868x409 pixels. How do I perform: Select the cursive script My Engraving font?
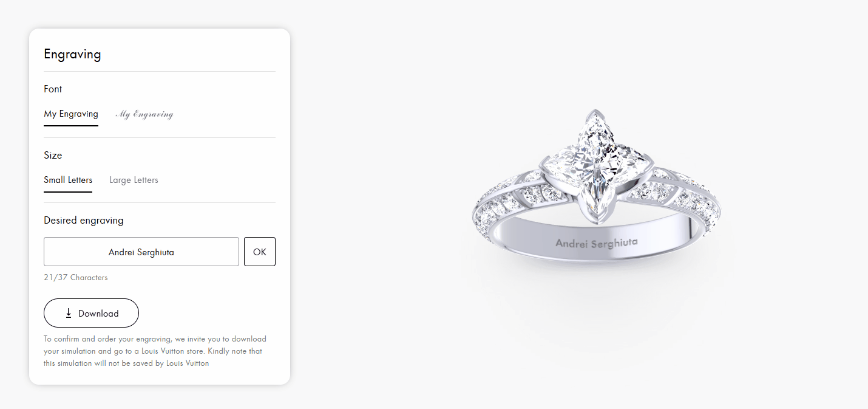(144, 114)
